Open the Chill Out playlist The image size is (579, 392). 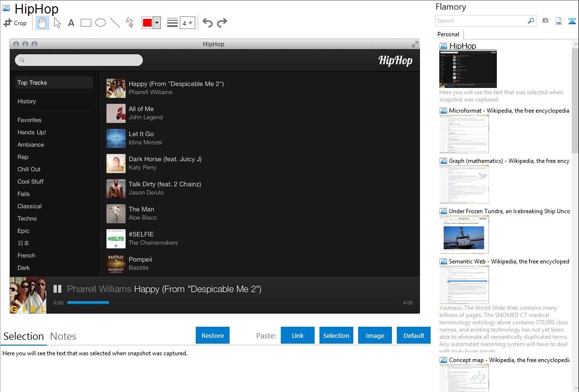(x=29, y=169)
